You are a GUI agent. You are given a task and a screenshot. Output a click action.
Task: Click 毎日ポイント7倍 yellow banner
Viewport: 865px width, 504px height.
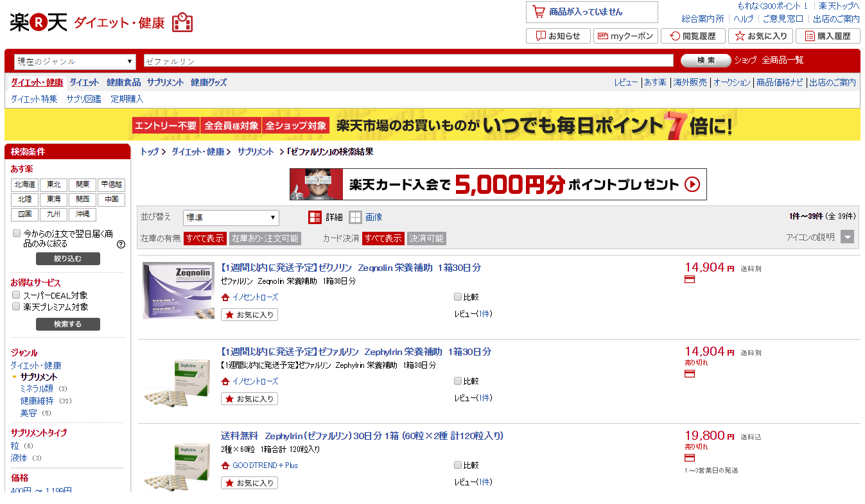pos(432,125)
